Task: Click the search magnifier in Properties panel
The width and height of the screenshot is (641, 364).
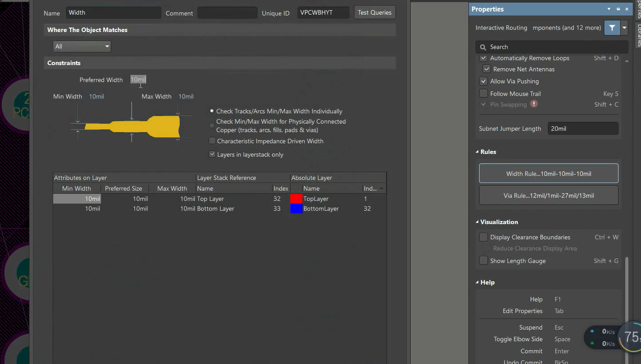Action: (482, 47)
